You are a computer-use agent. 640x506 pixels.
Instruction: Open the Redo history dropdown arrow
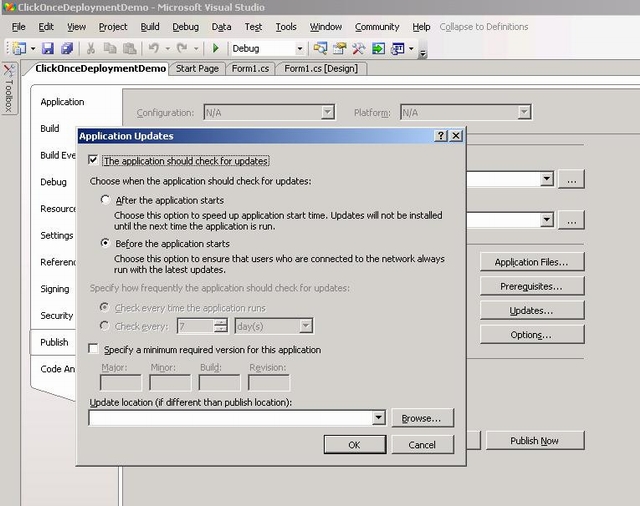[x=196, y=49]
